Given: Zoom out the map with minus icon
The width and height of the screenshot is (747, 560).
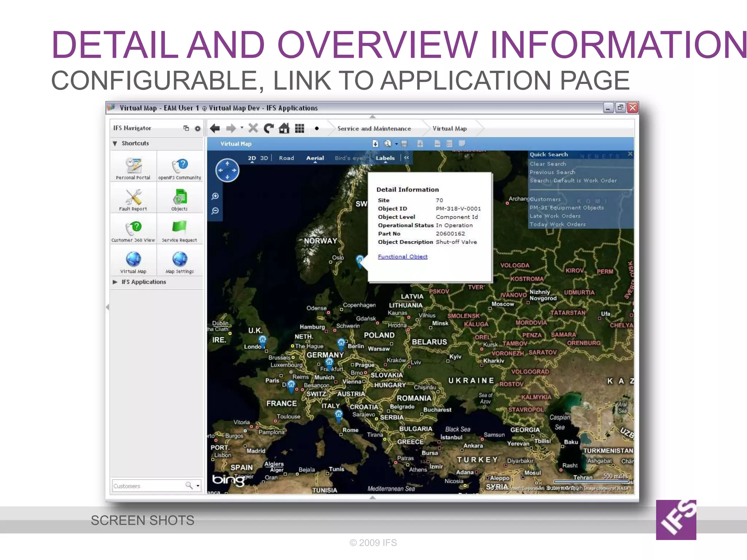Looking at the screenshot, I should 215,211.
